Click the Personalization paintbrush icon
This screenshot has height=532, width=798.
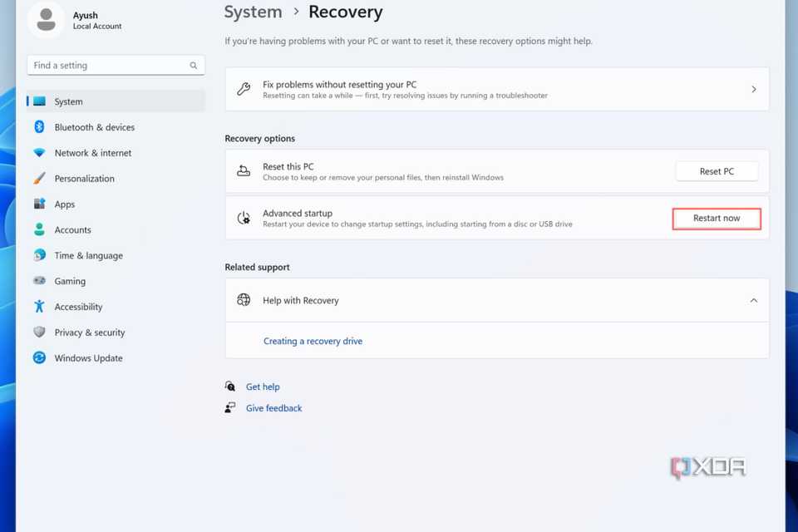pos(39,178)
